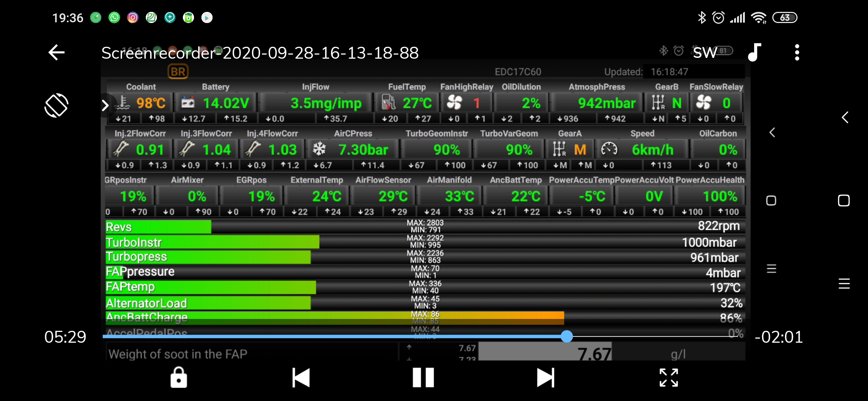Tap the video title Screenrecorder-2020-09-28
This screenshot has height=401, width=868.
pyautogui.click(x=260, y=53)
